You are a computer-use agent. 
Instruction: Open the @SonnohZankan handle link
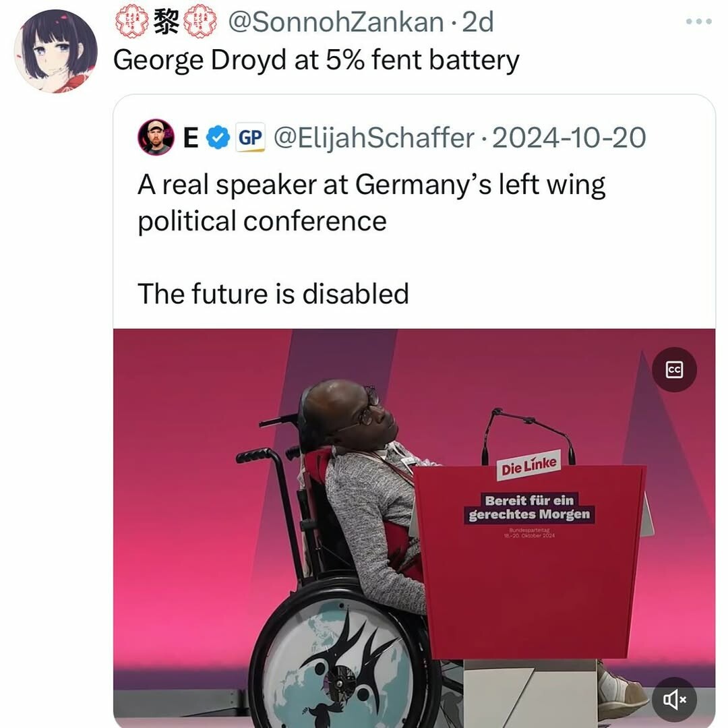(336, 22)
